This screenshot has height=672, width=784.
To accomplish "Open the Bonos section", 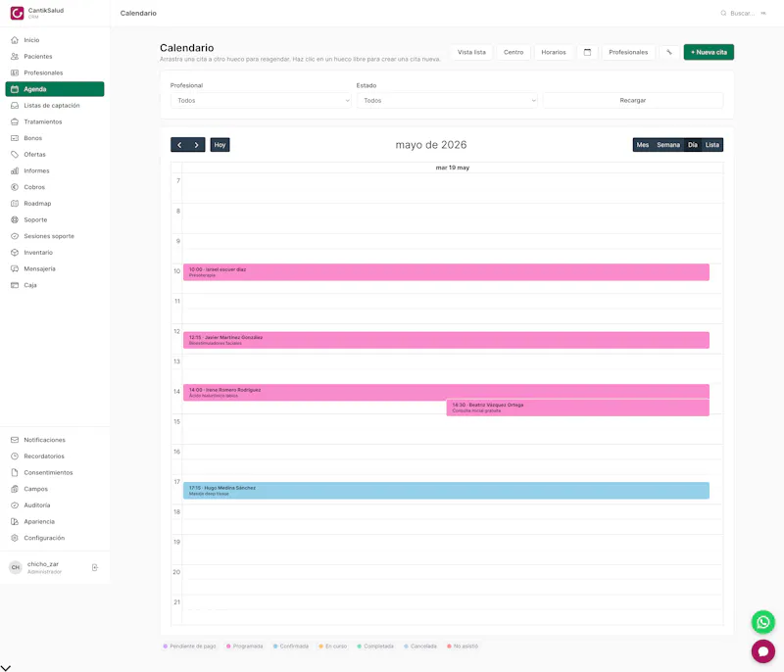I will (x=55, y=138).
